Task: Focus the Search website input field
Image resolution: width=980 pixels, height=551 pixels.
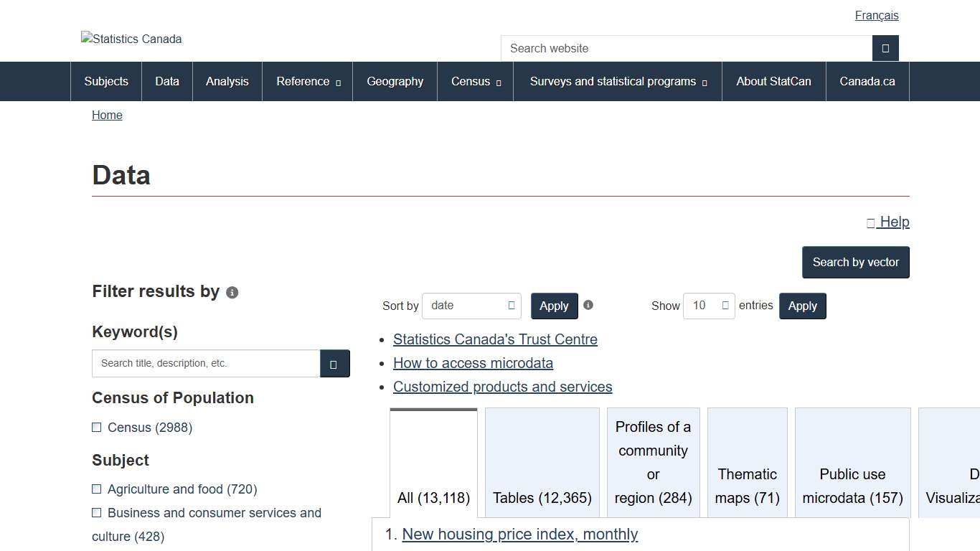Action: point(686,48)
